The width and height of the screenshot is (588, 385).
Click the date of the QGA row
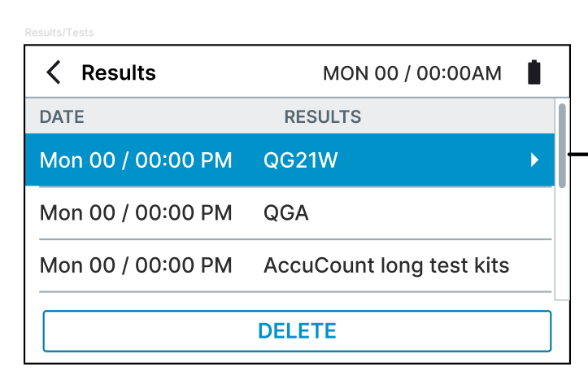click(136, 213)
